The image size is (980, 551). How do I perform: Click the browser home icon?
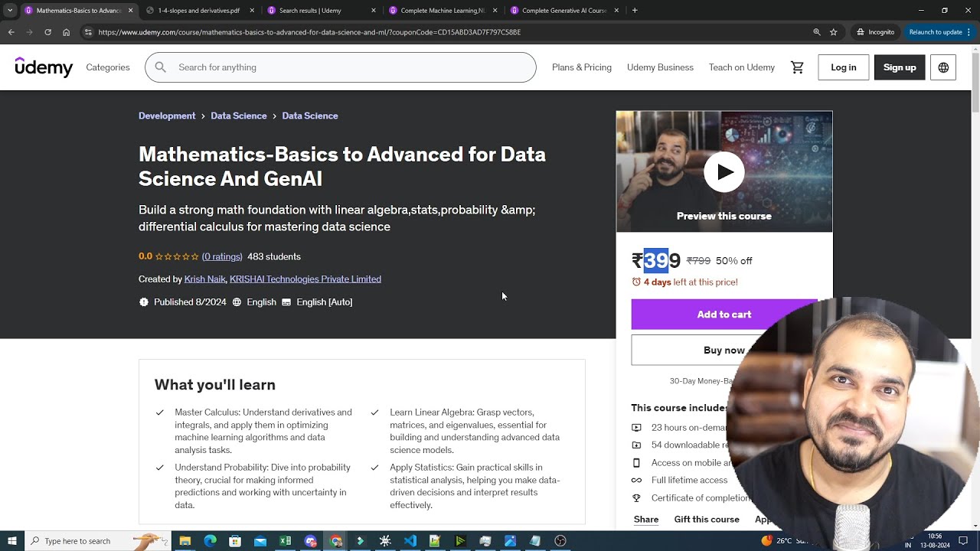tap(67, 32)
